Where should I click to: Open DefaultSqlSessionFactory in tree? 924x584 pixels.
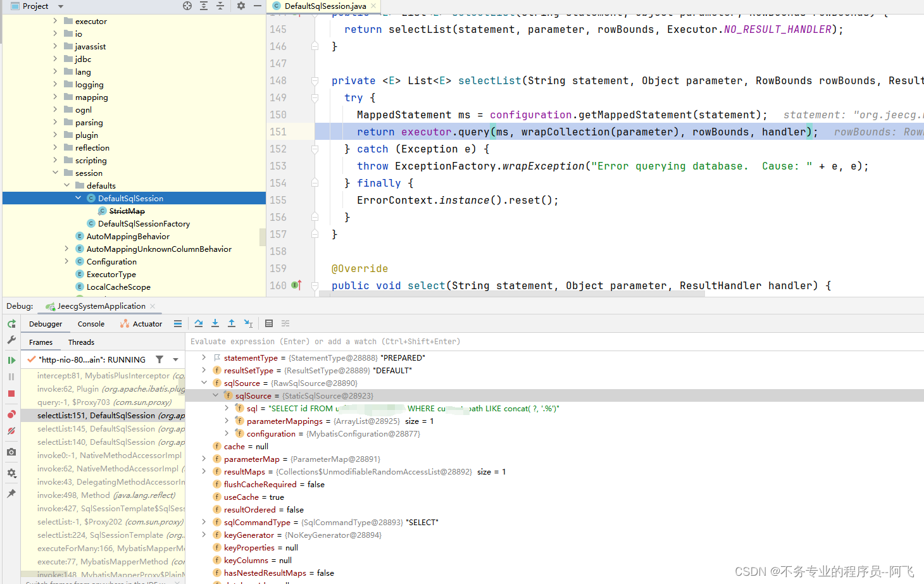coord(144,224)
